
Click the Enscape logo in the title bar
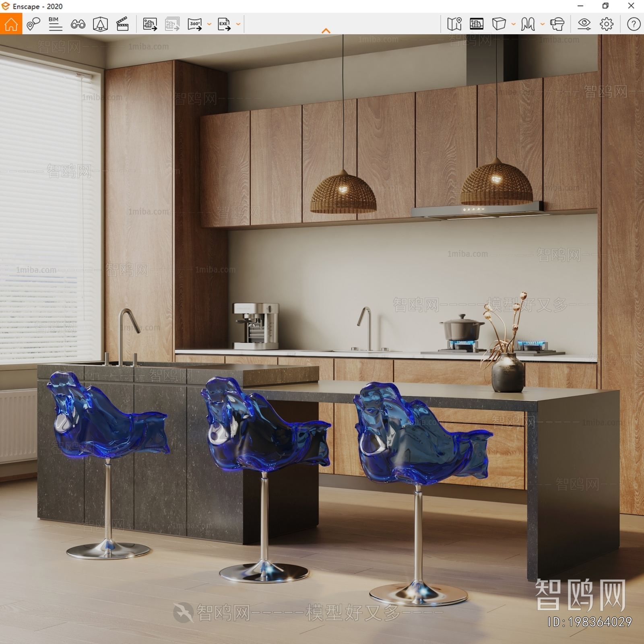click(6, 6)
